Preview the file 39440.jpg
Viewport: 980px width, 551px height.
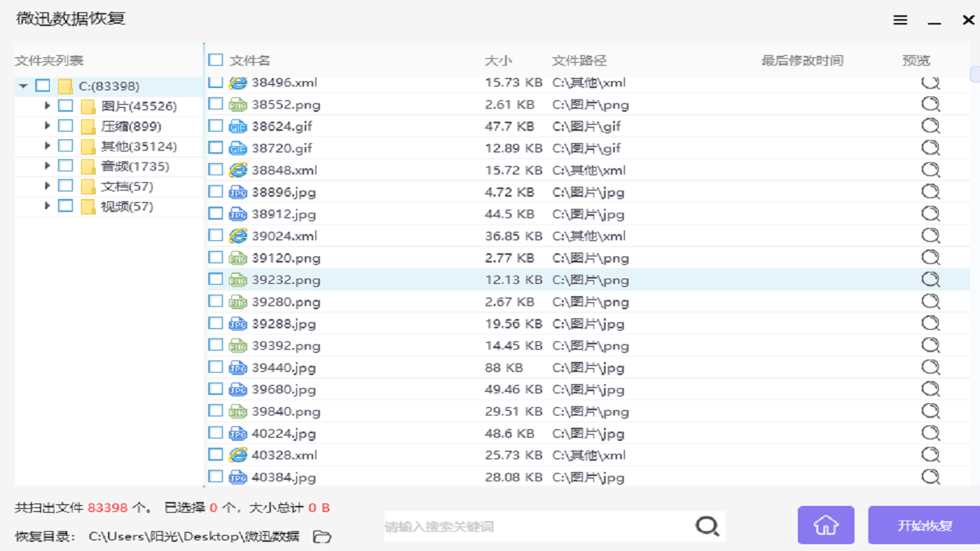929,367
